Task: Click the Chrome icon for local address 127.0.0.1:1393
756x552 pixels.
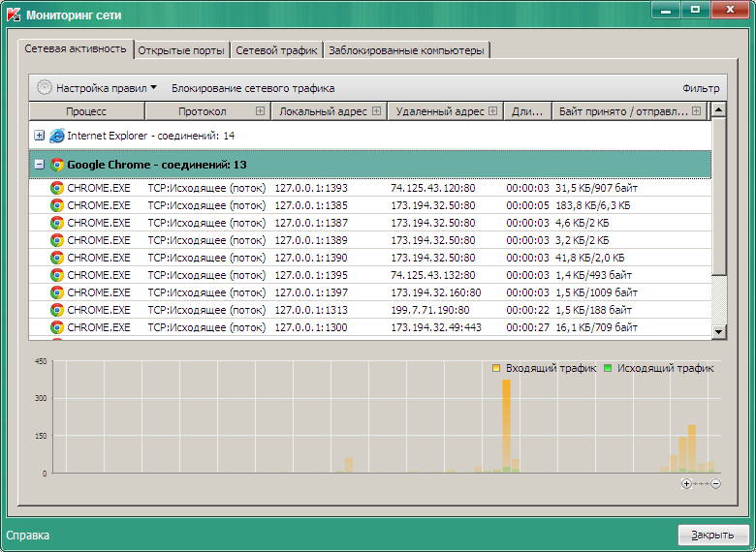Action: 57,188
